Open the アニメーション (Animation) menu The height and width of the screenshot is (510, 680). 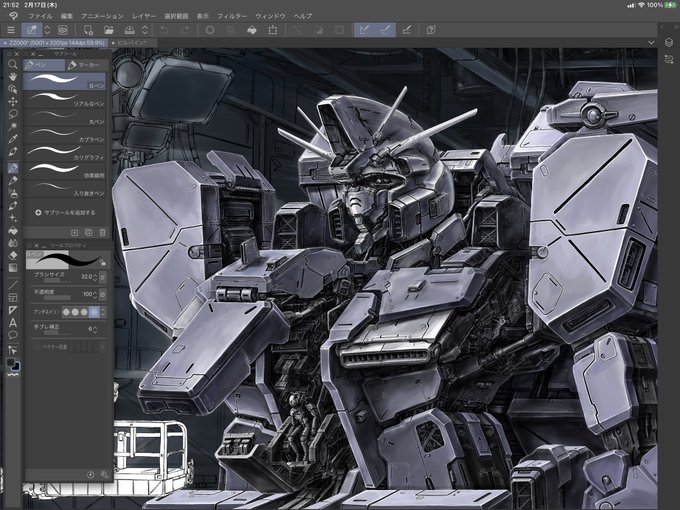pyautogui.click(x=102, y=16)
